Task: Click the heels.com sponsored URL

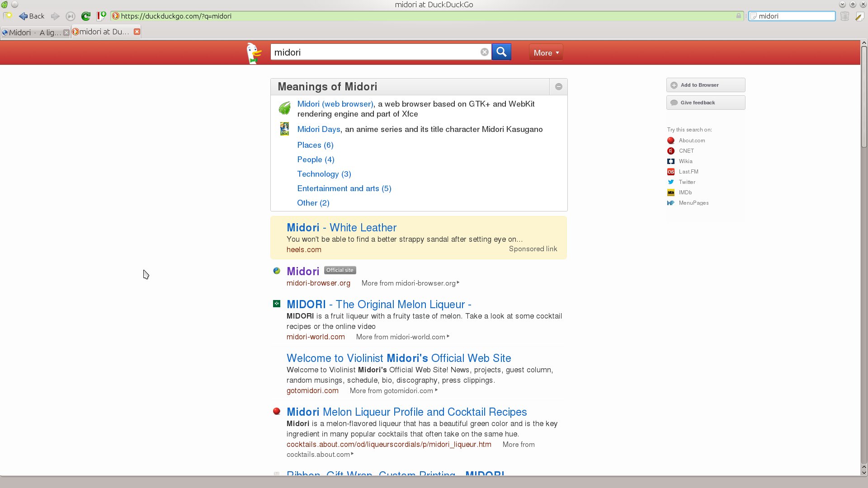Action: pyautogui.click(x=304, y=249)
